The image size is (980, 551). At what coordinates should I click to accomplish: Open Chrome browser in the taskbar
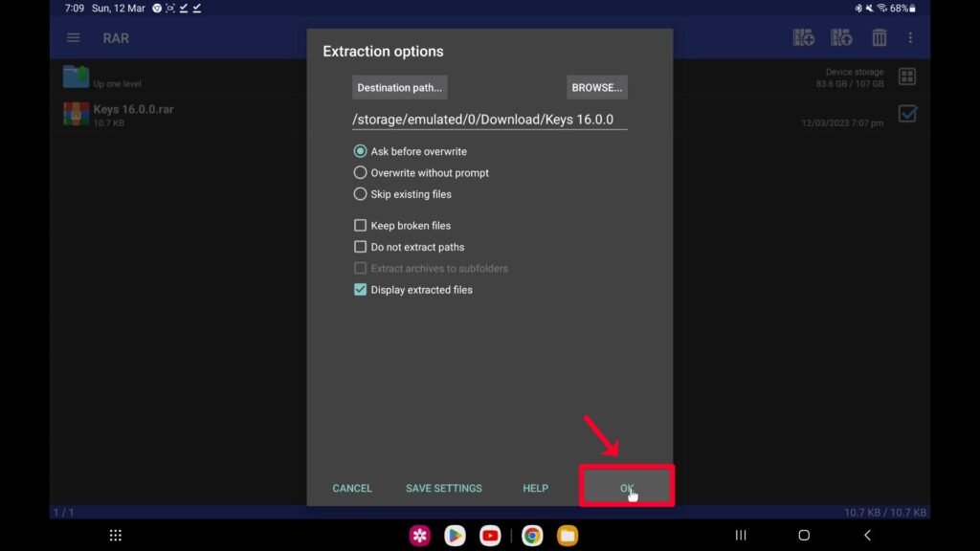[x=532, y=536]
